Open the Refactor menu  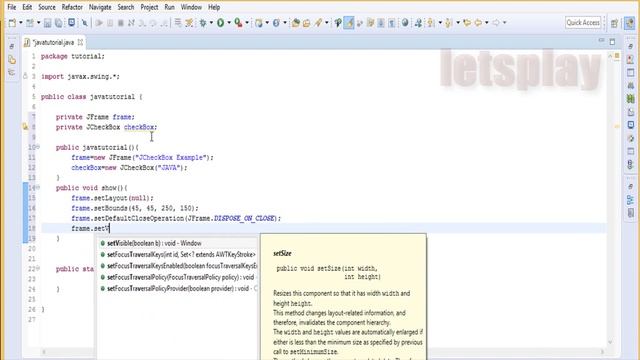(72, 7)
